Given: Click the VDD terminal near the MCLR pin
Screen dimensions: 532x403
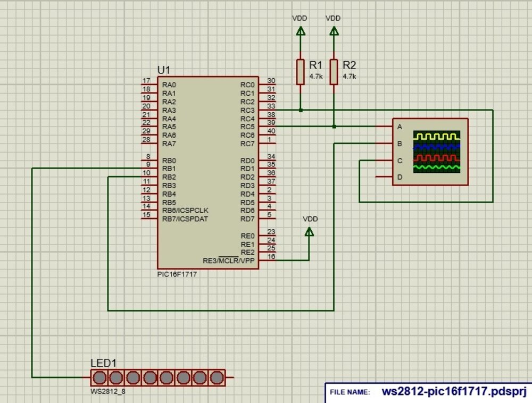Looking at the screenshot, I should pyautogui.click(x=309, y=232).
